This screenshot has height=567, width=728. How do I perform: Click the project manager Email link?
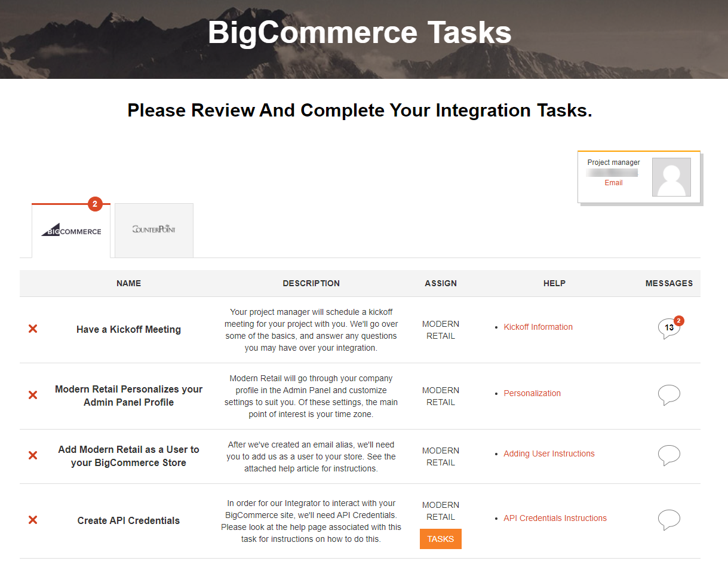[x=613, y=183]
